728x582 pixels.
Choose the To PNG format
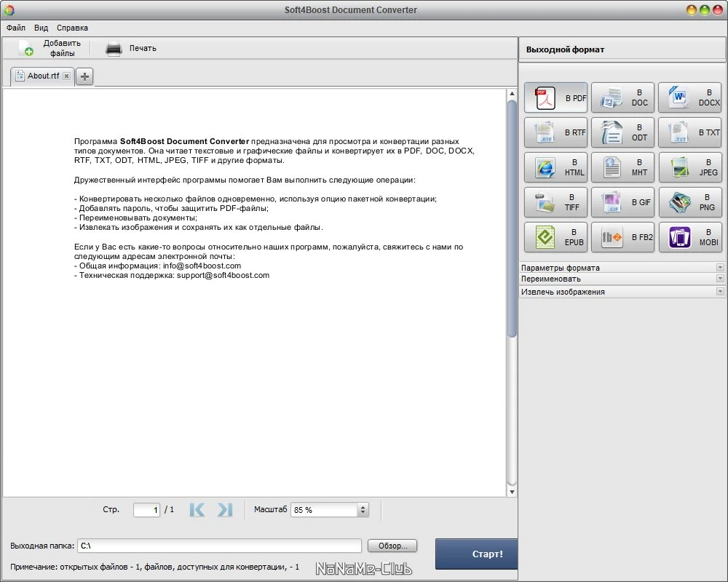[690, 202]
